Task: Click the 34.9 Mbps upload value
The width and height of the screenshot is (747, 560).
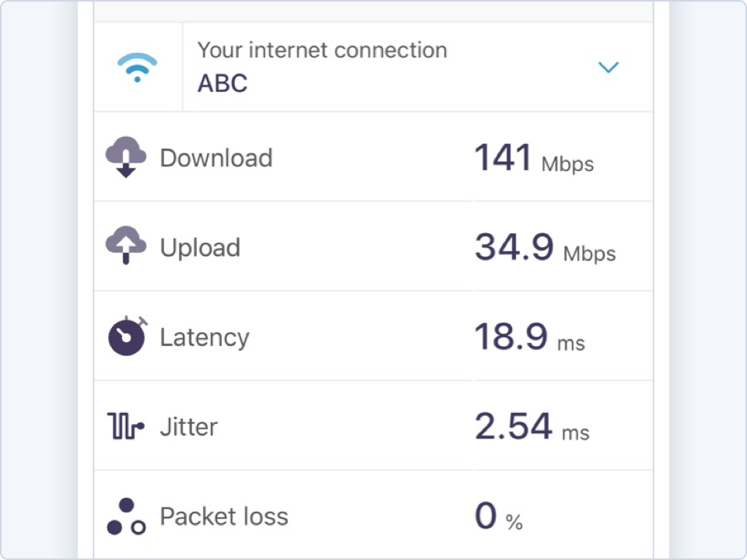Action: pyautogui.click(x=545, y=247)
